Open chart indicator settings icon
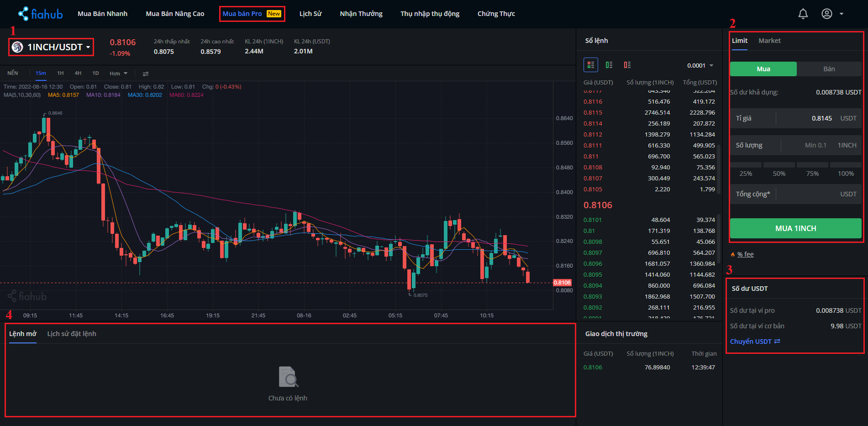Screen dimensions: 868x426 coord(146,74)
